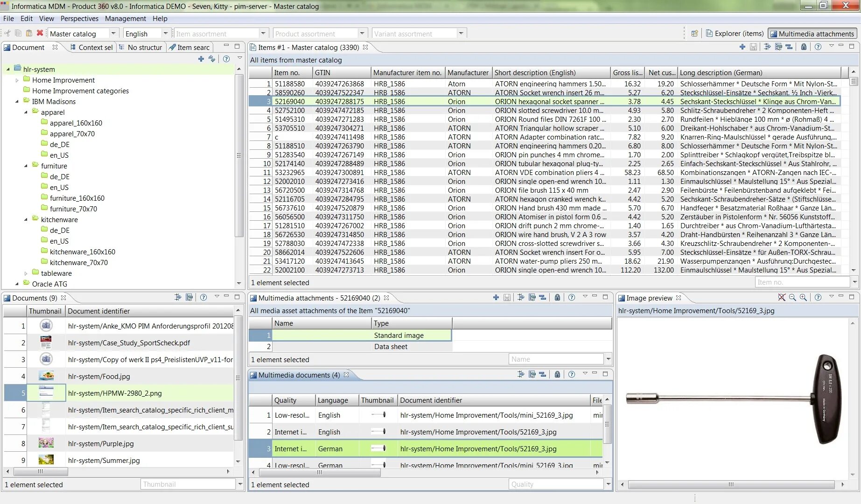This screenshot has width=861, height=504.
Task: Click the hierarchy icon in Items toolbar
Action: point(789,47)
